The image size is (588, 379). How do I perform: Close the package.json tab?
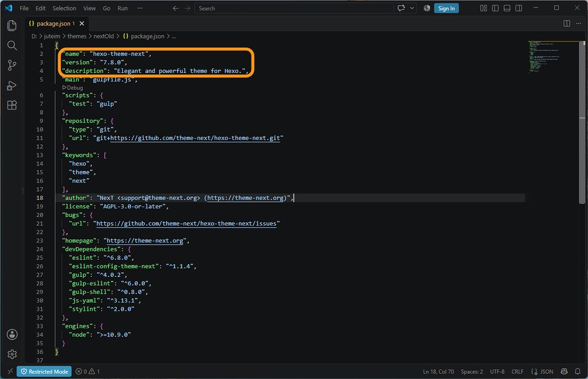pos(82,24)
